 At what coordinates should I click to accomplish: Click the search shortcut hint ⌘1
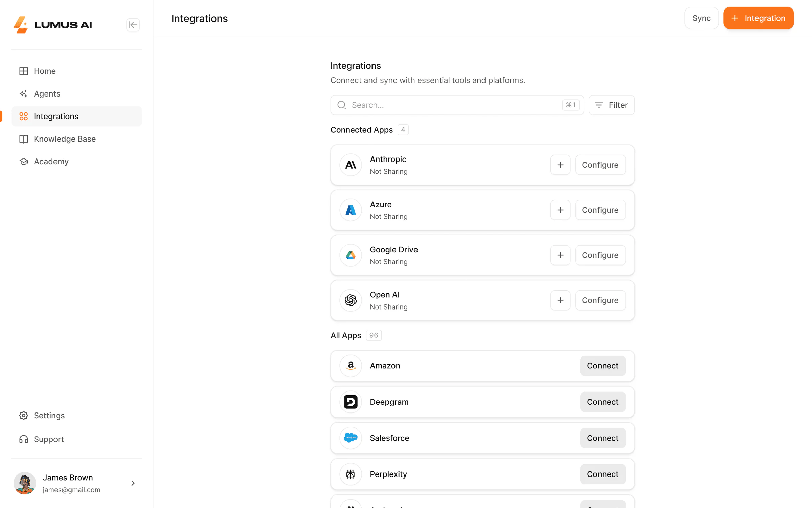pos(570,105)
